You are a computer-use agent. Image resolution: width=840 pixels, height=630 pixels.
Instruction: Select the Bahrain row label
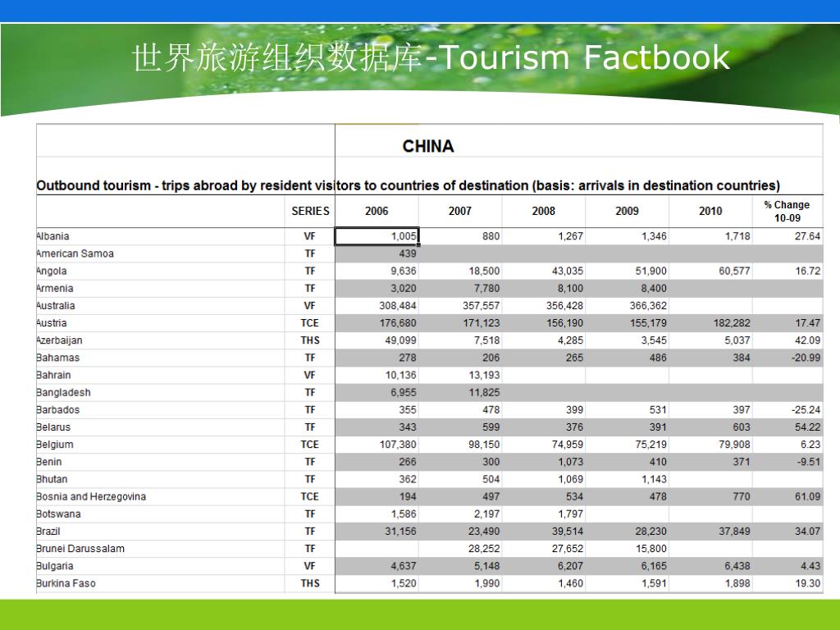pyautogui.click(x=53, y=375)
